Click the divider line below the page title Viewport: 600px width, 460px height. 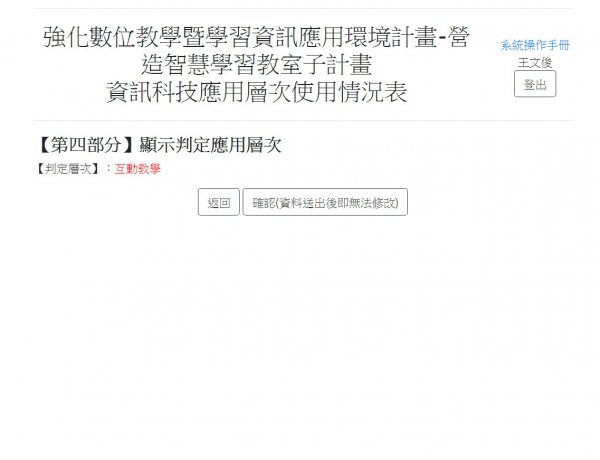click(303, 121)
